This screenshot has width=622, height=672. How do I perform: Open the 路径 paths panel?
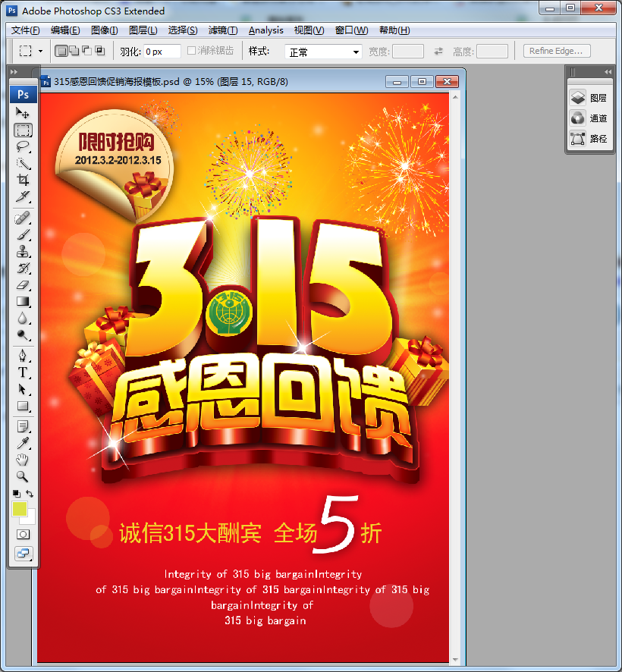pos(588,139)
